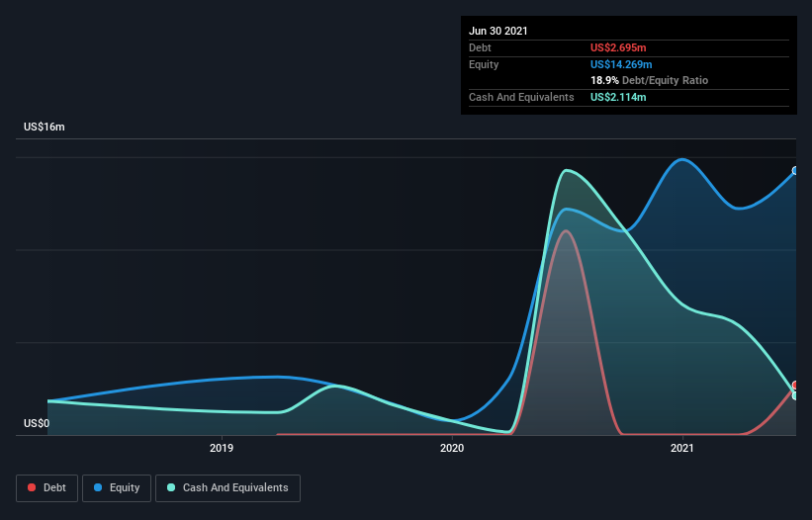Viewport: 812px width, 520px height.
Task: Click the US$0 axis label
Action: coord(37,423)
